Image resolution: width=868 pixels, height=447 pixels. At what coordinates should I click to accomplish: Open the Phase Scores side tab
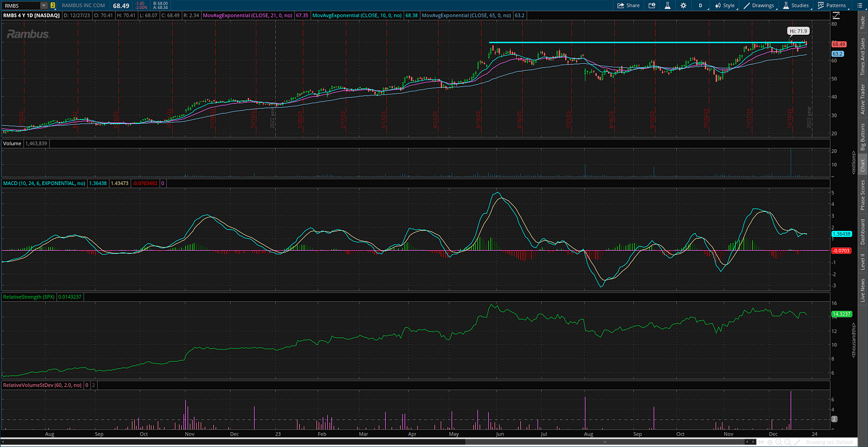tap(863, 195)
